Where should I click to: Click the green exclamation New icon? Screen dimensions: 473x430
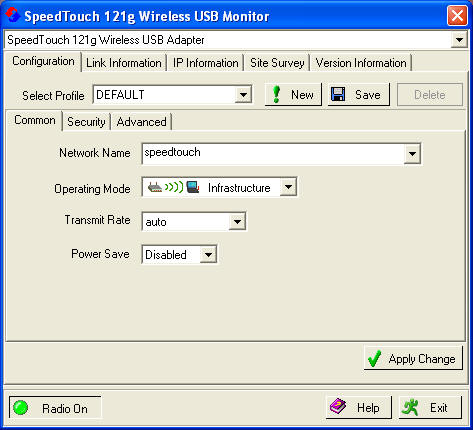pos(276,95)
